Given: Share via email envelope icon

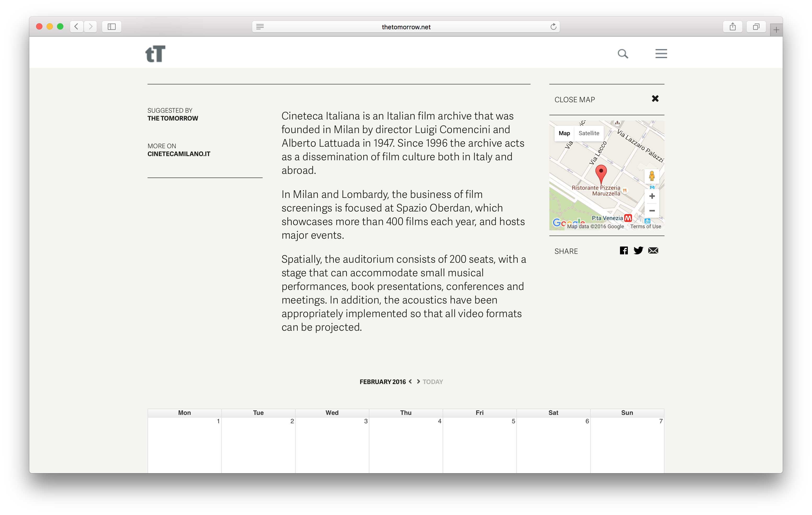Looking at the screenshot, I should click(x=653, y=250).
